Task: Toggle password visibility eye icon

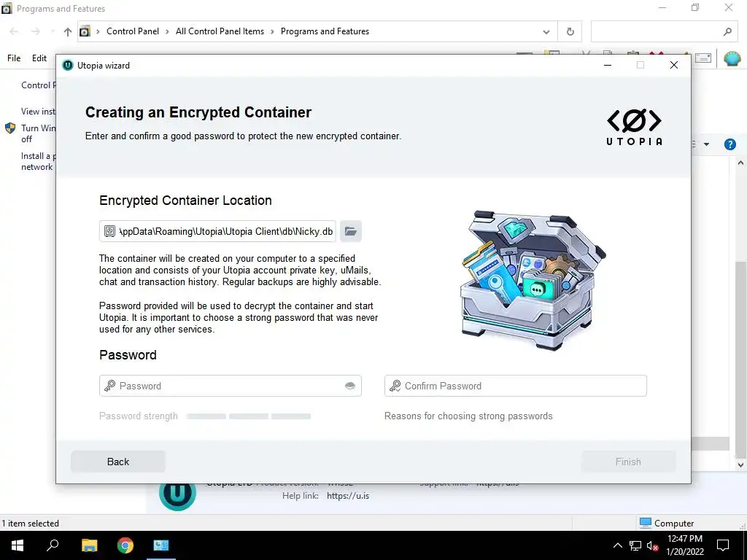Action: click(350, 386)
